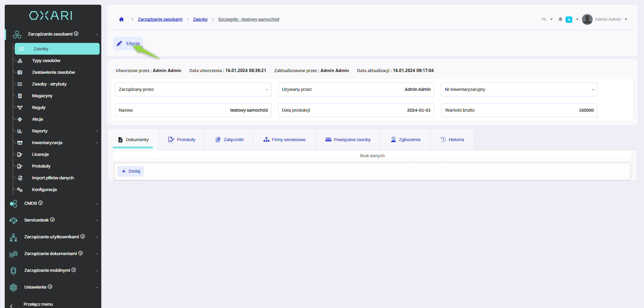Open the Historia tab
644x308 pixels.
(452, 140)
